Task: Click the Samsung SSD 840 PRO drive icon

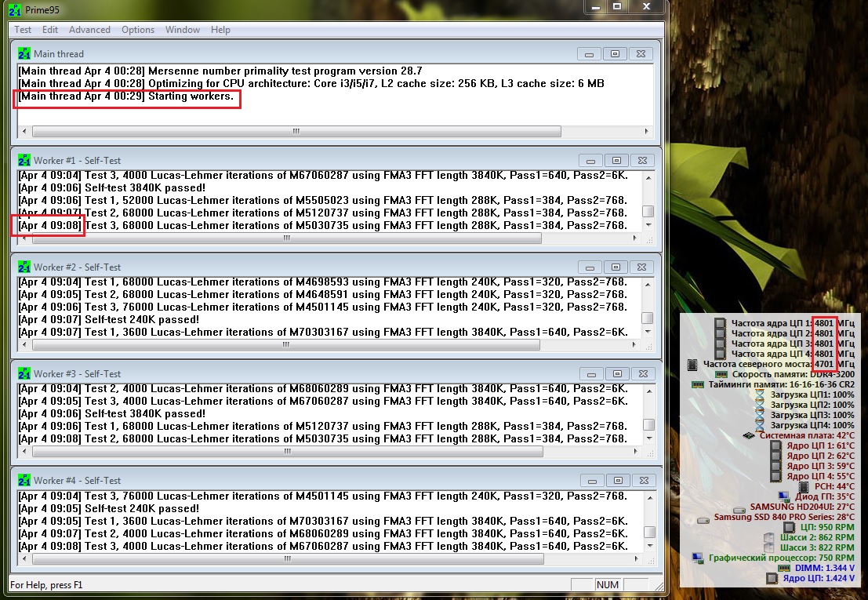Action: pyautogui.click(x=702, y=518)
